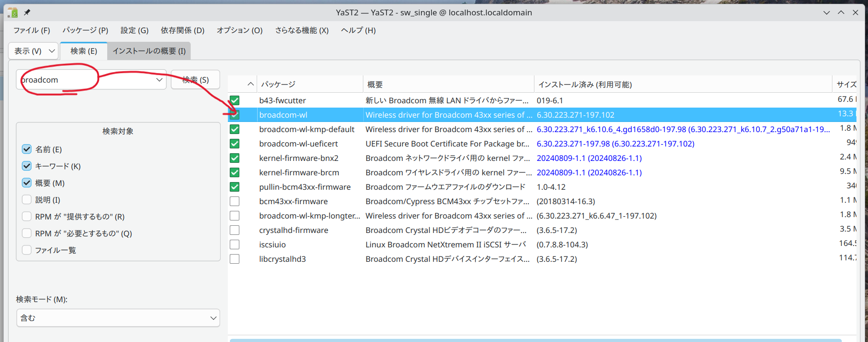Sort by the パッケージ column header

tap(310, 84)
